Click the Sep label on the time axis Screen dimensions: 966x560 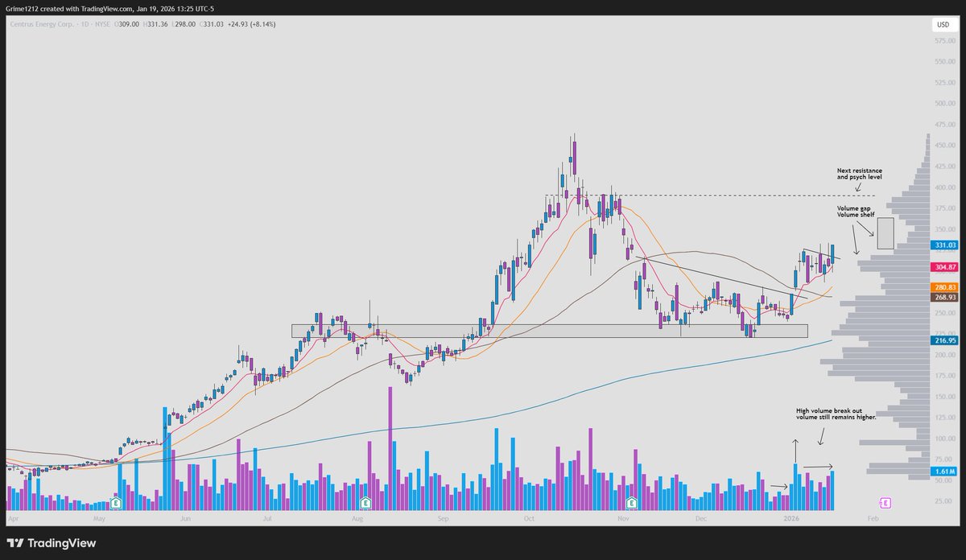pos(444,521)
